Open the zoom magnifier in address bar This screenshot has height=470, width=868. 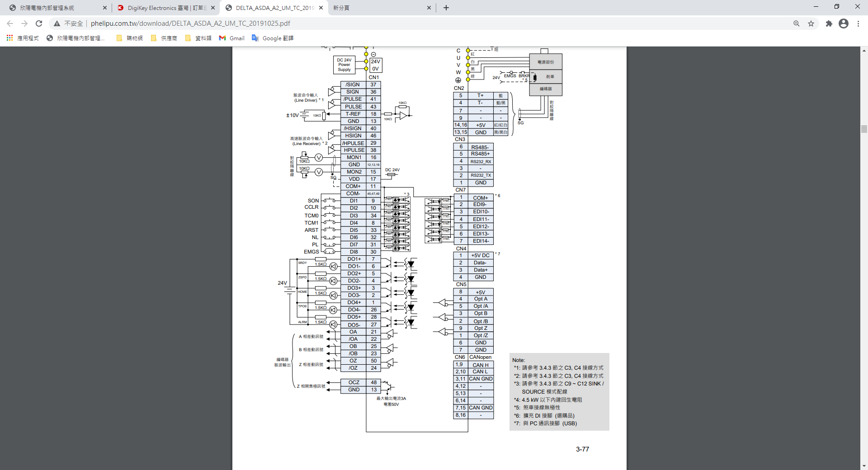click(796, 23)
